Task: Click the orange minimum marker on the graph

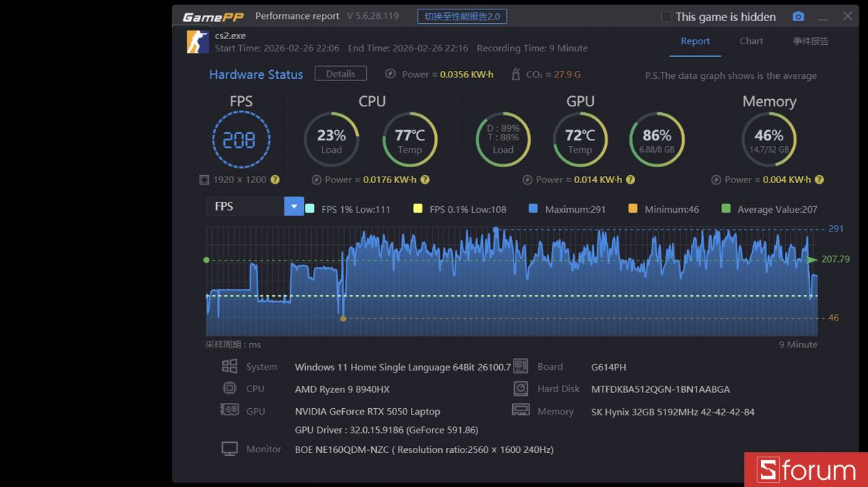Action: coord(342,318)
